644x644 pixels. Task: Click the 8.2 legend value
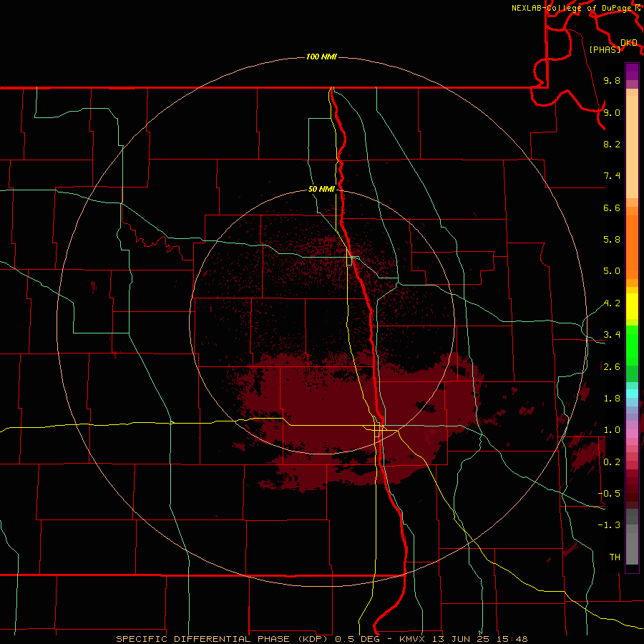coord(612,144)
